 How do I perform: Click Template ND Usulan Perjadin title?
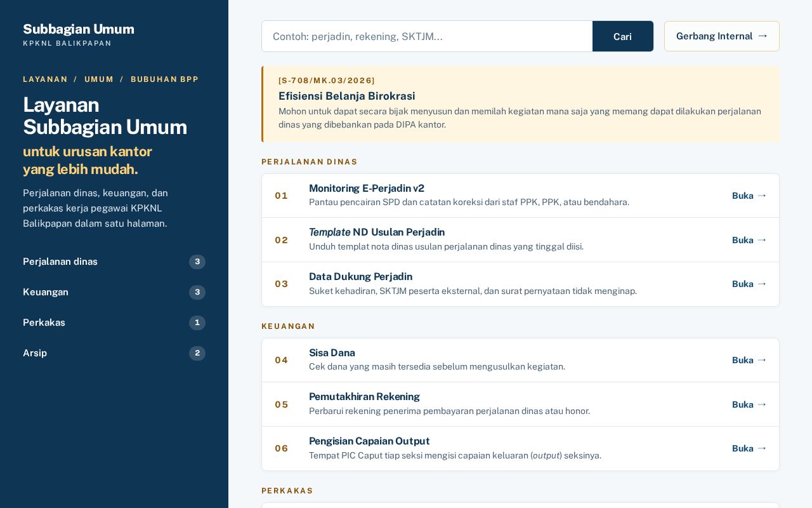(x=377, y=232)
